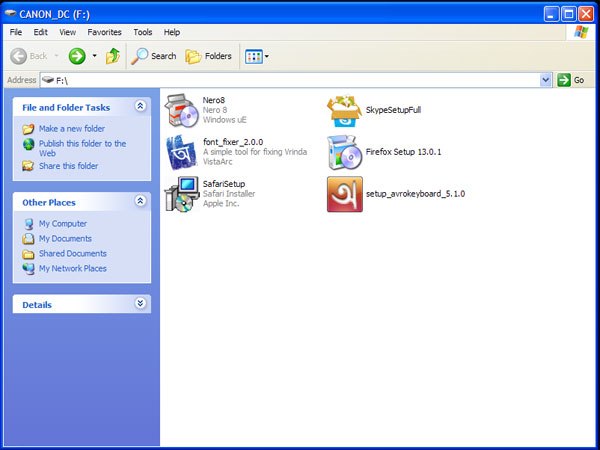This screenshot has height=450, width=600.
Task: Click the Share this folder link
Action: pyautogui.click(x=68, y=166)
